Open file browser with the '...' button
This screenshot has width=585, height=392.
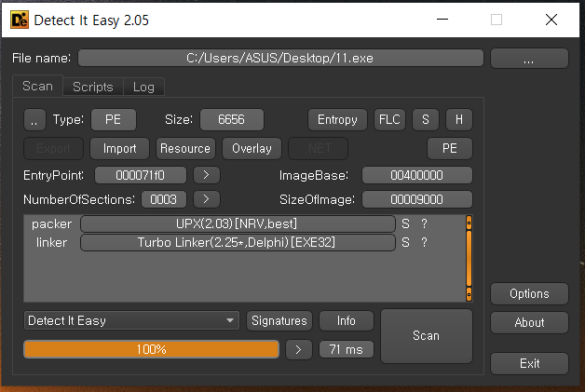pos(529,58)
